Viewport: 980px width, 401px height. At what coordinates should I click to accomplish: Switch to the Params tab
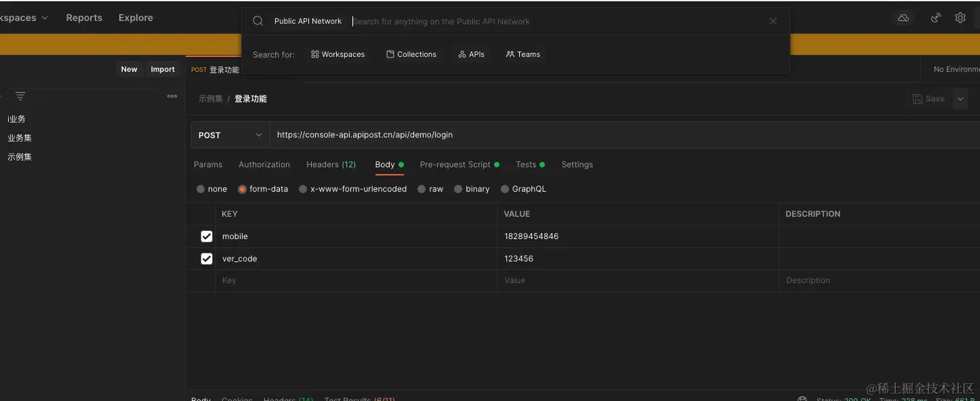point(208,165)
